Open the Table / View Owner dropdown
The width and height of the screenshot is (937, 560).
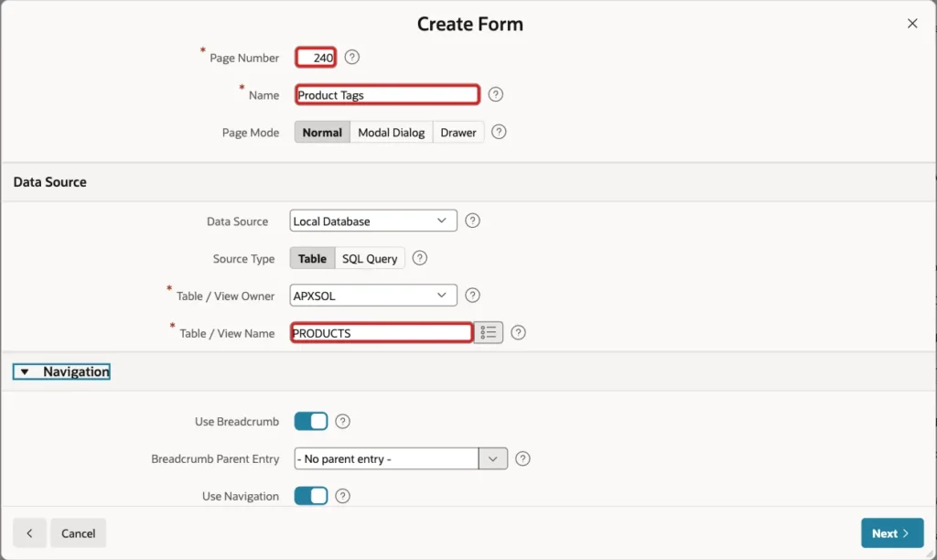[x=373, y=296]
